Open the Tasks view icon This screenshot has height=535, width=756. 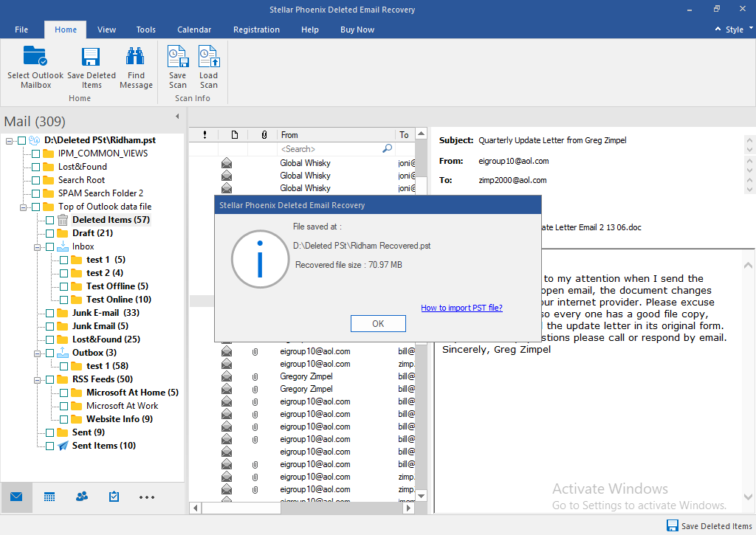pyautogui.click(x=114, y=497)
